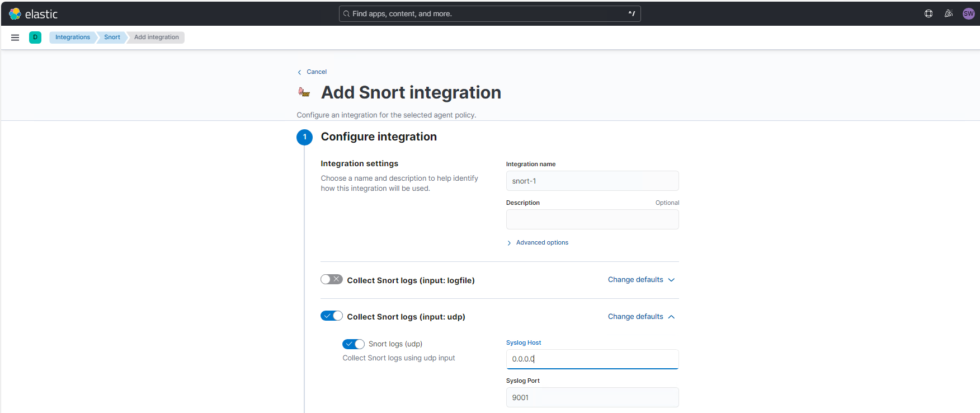
Task: Expand Change defaults for logfile input
Action: (642, 280)
